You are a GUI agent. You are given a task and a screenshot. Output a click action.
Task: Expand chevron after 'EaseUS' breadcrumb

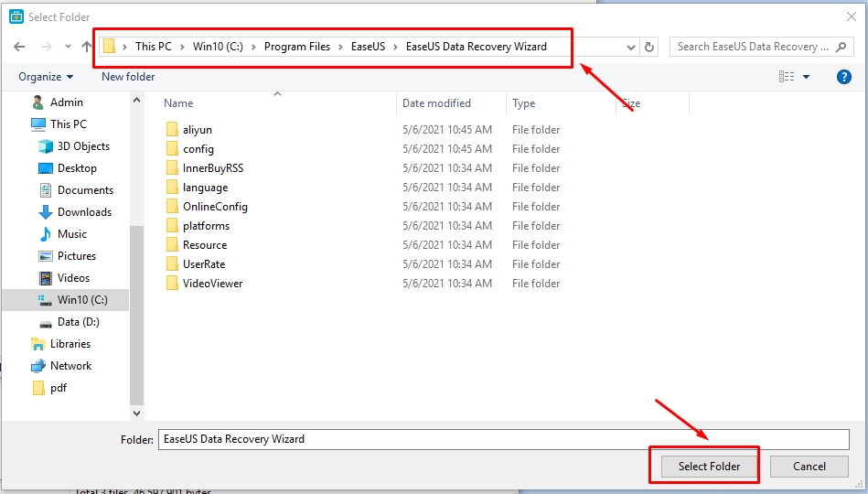point(395,47)
